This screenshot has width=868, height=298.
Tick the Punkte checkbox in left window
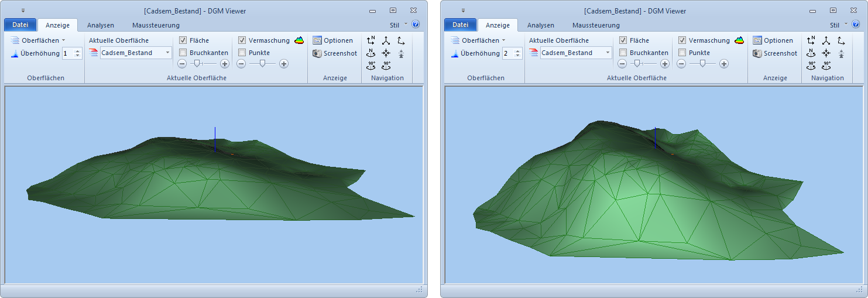(x=242, y=53)
